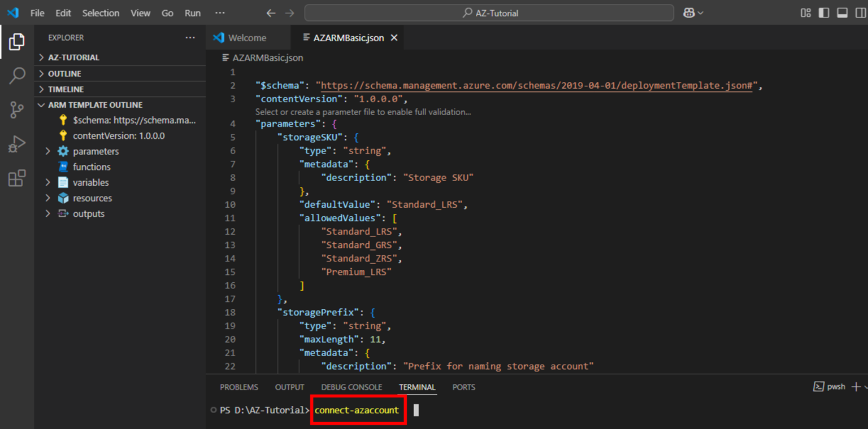Click the VS Code logo in the title bar
Screen dimensions: 868x429
[12, 12]
